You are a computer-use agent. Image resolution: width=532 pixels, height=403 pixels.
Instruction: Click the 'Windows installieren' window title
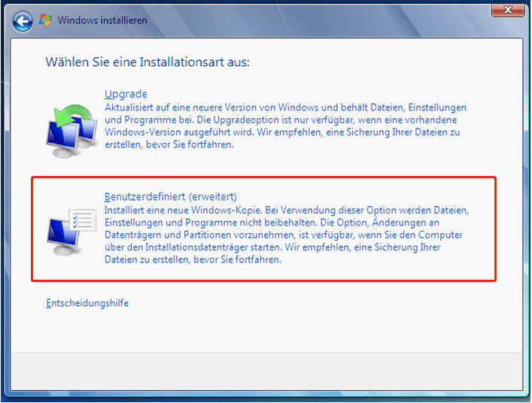click(x=102, y=20)
